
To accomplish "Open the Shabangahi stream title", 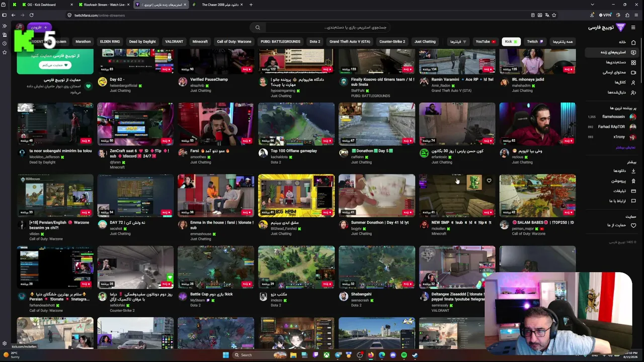I will click(x=361, y=294).
